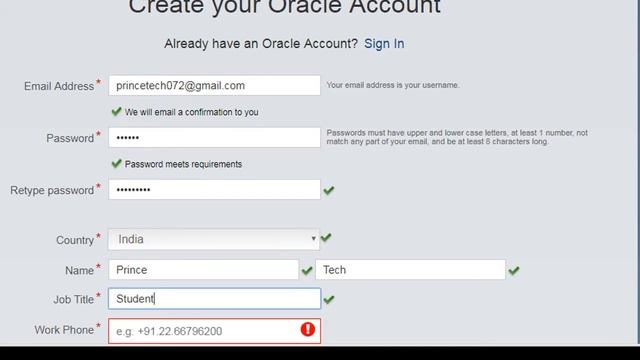This screenshot has height=360, width=640.
Task: Click the green checkmark next to Country
Action: coord(326,237)
